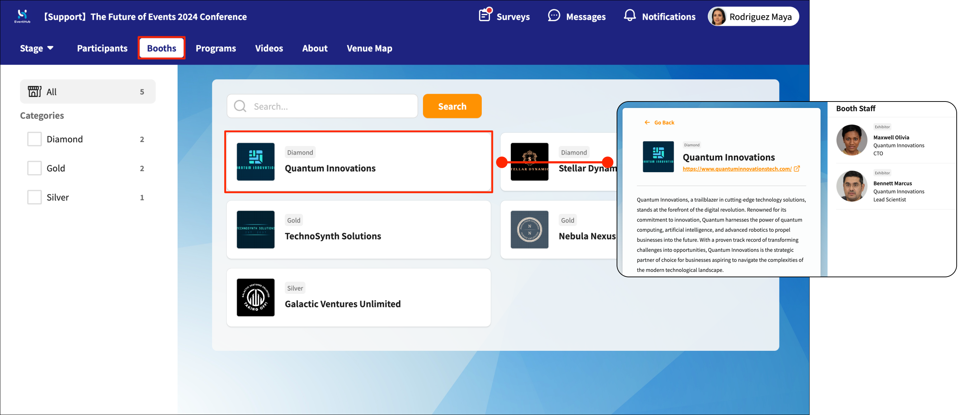Open the Messages chat bubble icon
Image resolution: width=980 pixels, height=415 pixels.
click(x=554, y=16)
